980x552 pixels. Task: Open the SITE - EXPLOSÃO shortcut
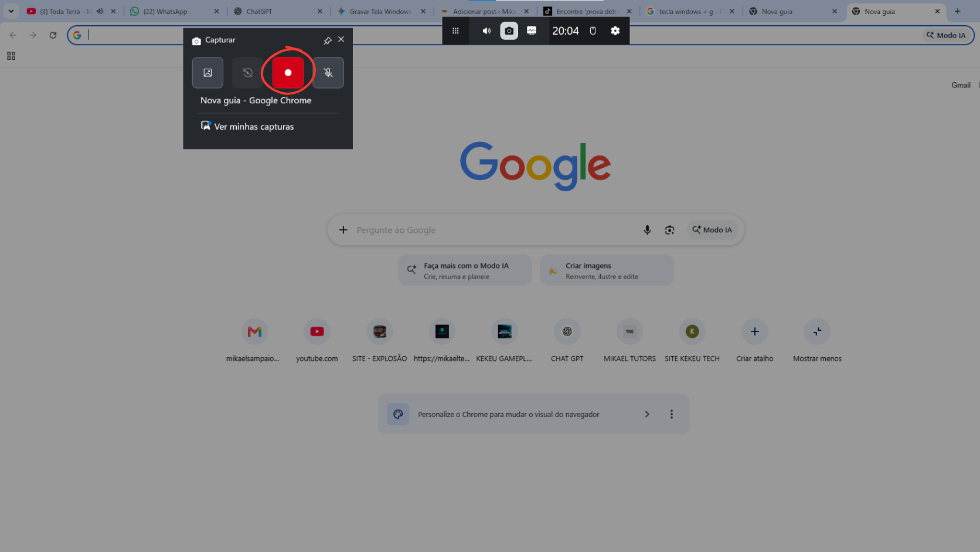(x=380, y=340)
